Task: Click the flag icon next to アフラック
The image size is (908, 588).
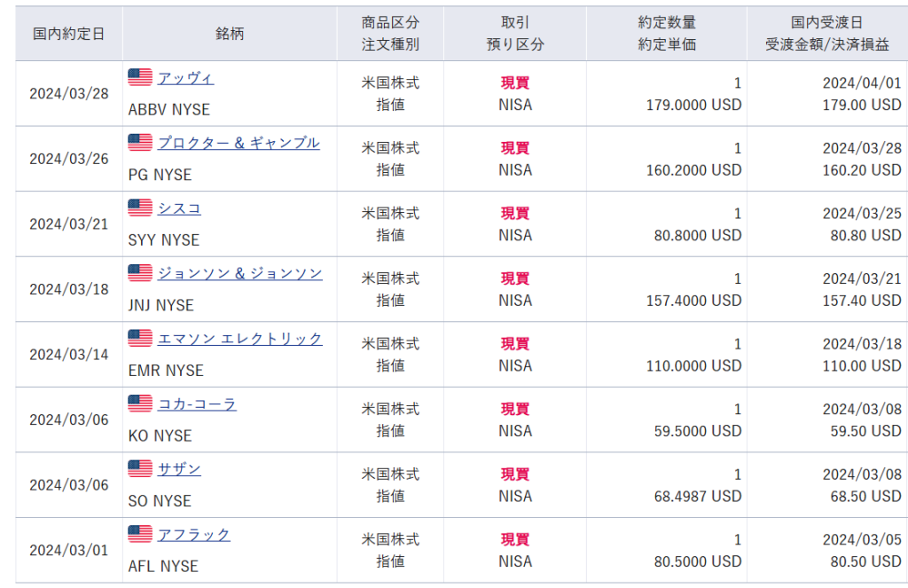Action: click(140, 535)
